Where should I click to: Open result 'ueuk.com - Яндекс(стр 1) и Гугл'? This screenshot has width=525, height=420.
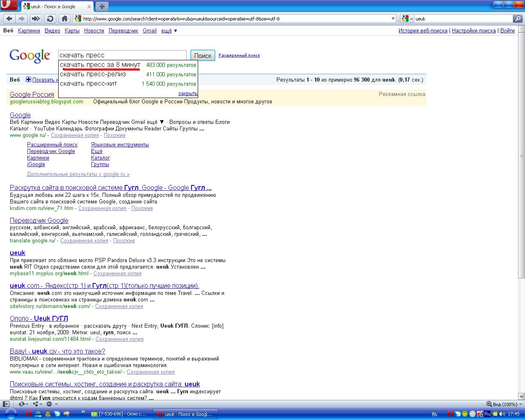tap(105, 286)
